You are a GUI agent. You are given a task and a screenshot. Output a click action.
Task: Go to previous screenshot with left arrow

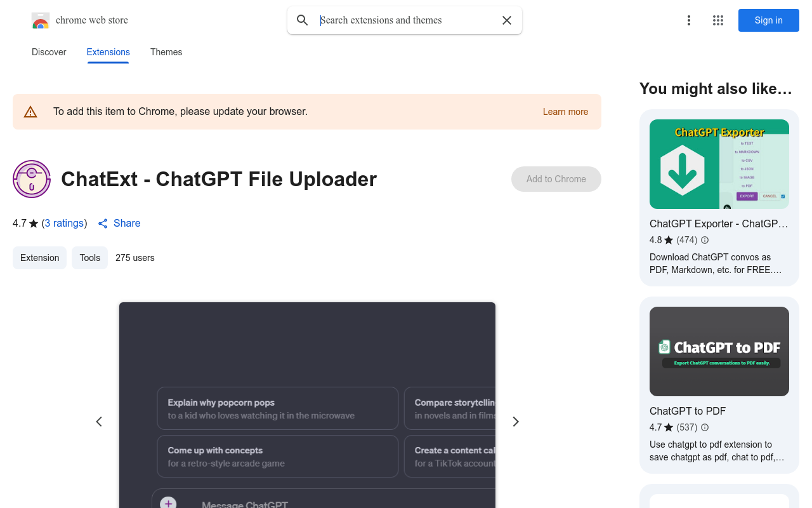pyautogui.click(x=99, y=422)
